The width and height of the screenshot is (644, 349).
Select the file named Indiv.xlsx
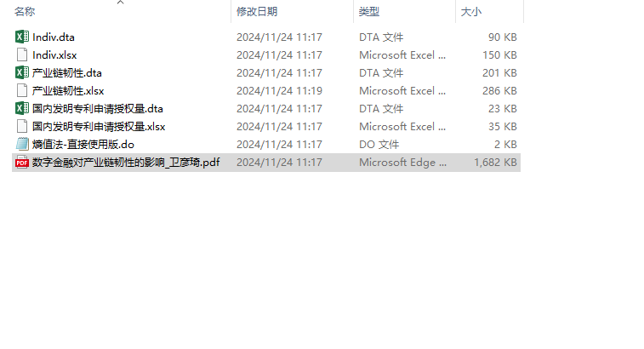click(54, 54)
